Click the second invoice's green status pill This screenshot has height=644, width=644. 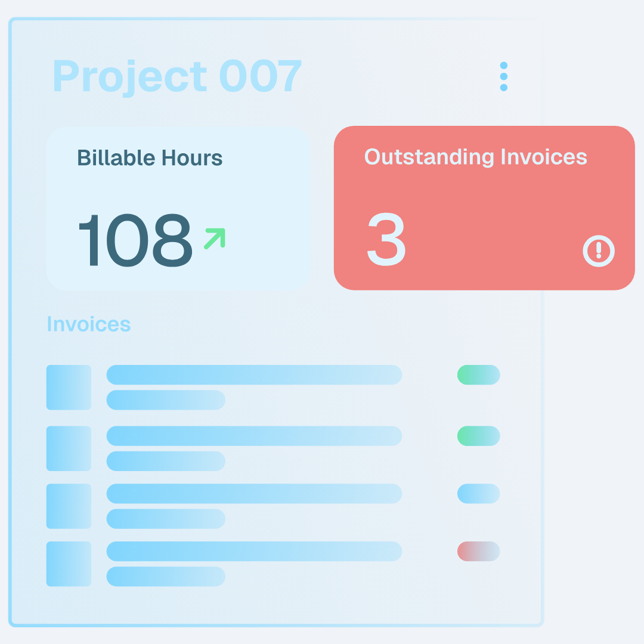click(478, 436)
